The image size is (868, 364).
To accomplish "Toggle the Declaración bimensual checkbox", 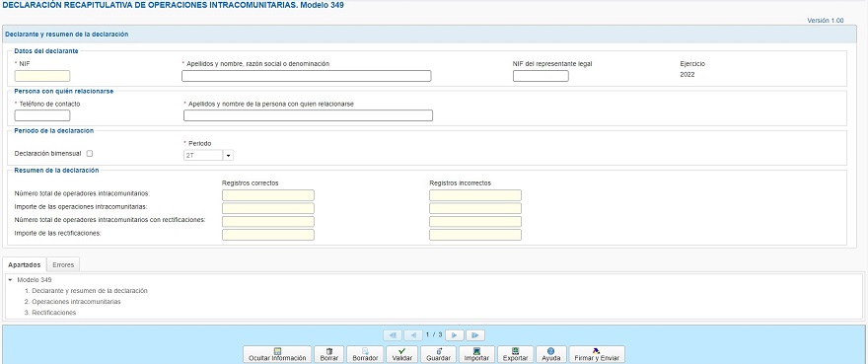I will [90, 154].
